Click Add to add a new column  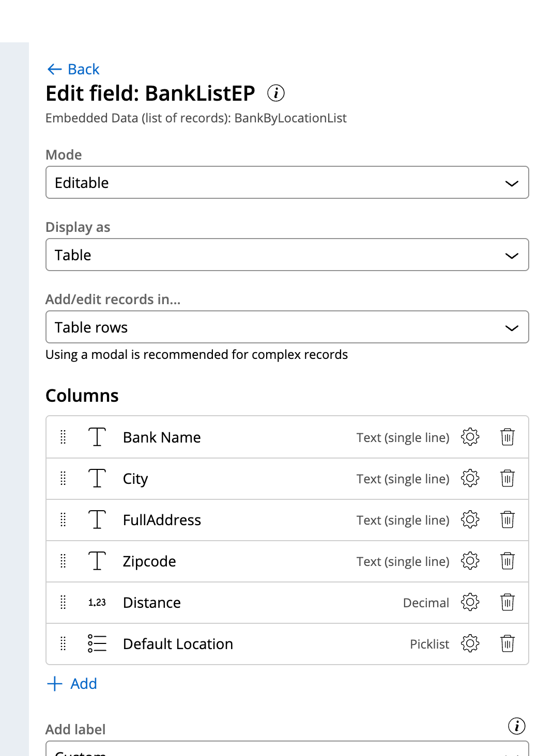pos(72,684)
